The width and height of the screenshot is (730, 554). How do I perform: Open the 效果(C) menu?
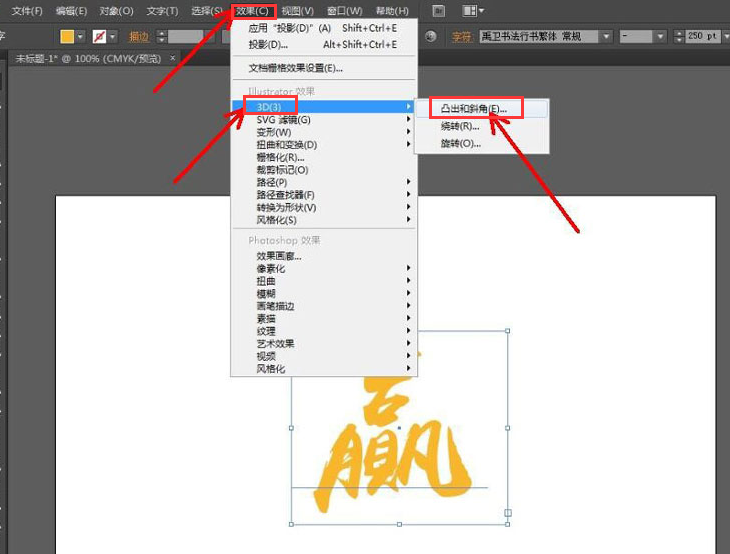coord(253,11)
